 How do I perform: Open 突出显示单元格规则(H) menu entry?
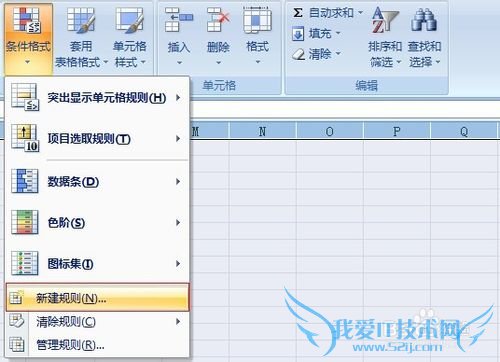97,97
